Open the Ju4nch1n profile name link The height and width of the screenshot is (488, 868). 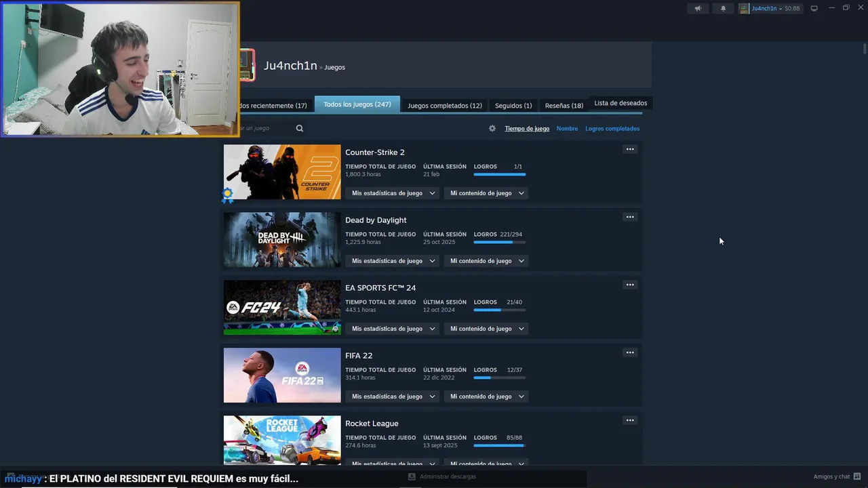(x=290, y=66)
